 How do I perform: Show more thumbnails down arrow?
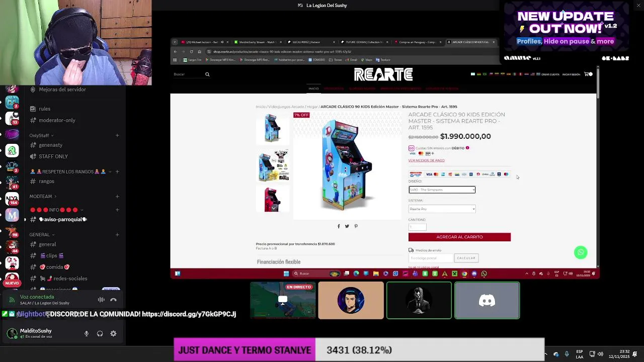pos(273,208)
